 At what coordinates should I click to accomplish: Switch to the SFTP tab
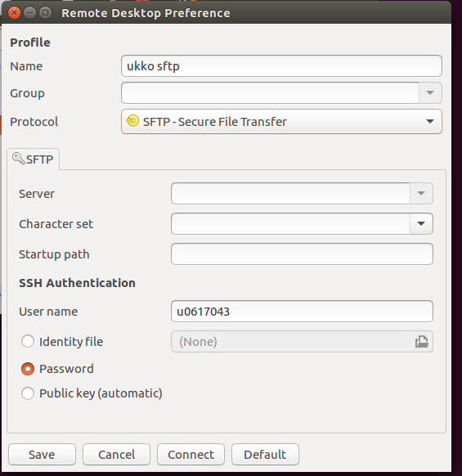coord(33,159)
